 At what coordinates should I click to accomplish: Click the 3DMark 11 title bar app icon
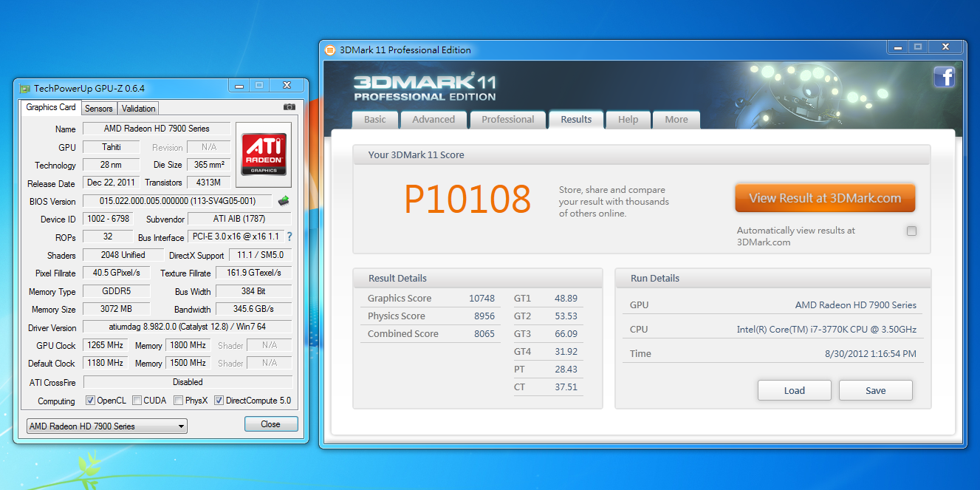pyautogui.click(x=330, y=50)
